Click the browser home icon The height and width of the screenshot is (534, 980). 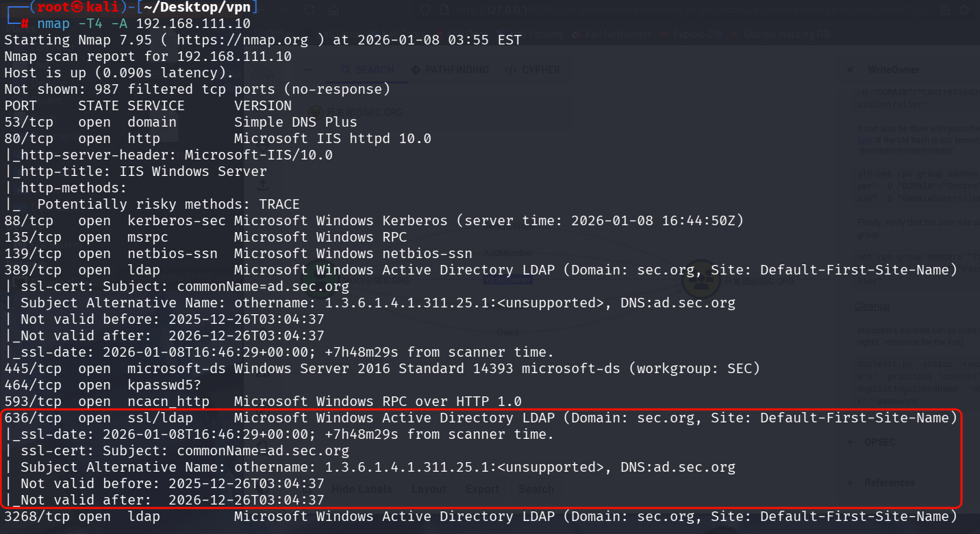[334, 10]
